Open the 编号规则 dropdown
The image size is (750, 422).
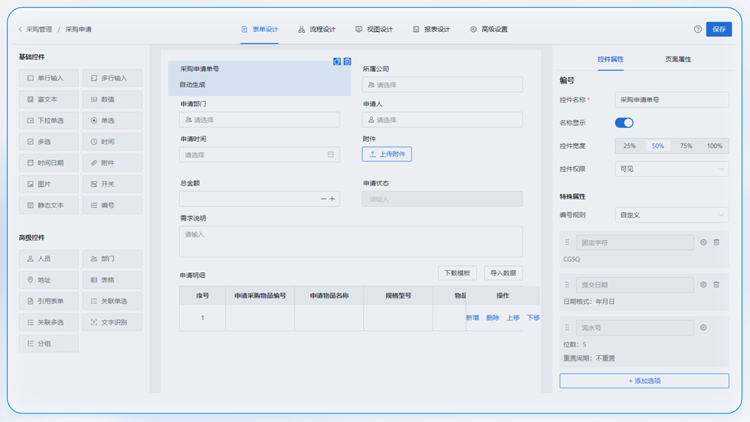pos(672,215)
